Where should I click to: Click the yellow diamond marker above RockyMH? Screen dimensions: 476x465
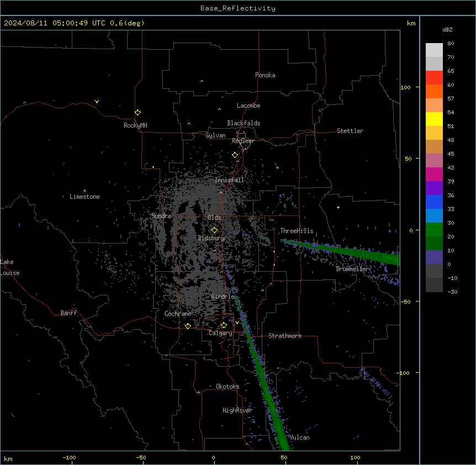(137, 113)
